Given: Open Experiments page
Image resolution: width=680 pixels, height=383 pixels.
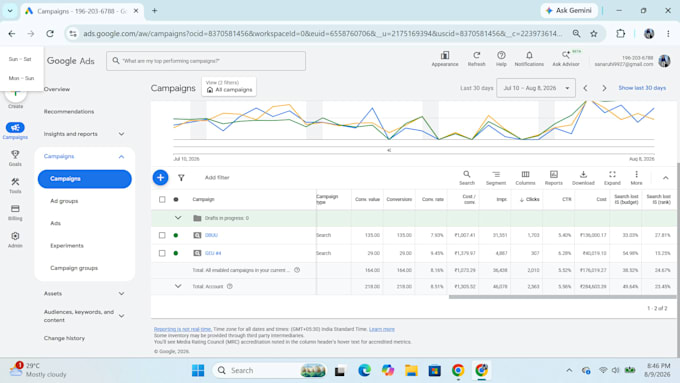Looking at the screenshot, I should point(67,246).
